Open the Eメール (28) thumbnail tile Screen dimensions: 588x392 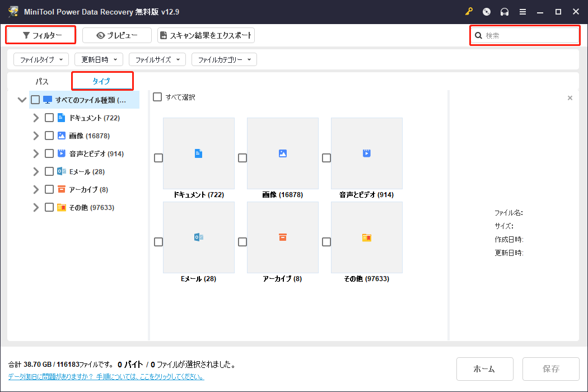199,237
